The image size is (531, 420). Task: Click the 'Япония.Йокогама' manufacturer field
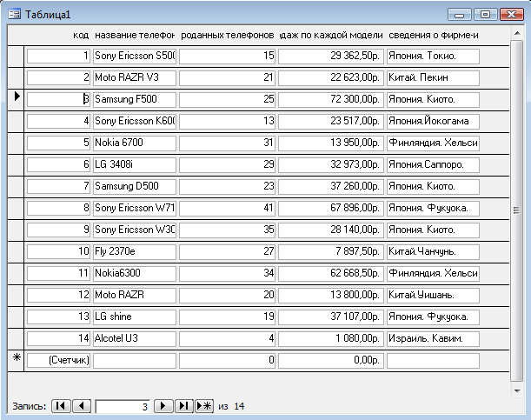(x=433, y=121)
